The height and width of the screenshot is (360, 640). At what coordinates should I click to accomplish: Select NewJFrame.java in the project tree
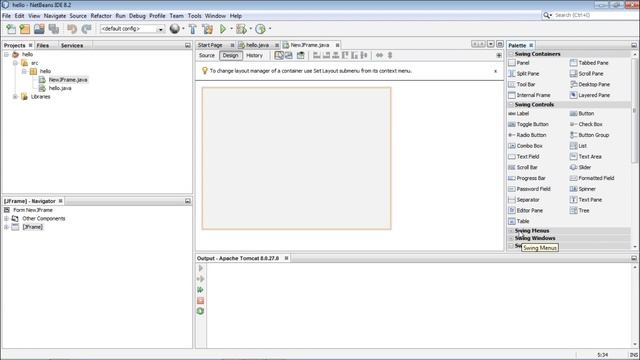[68, 80]
